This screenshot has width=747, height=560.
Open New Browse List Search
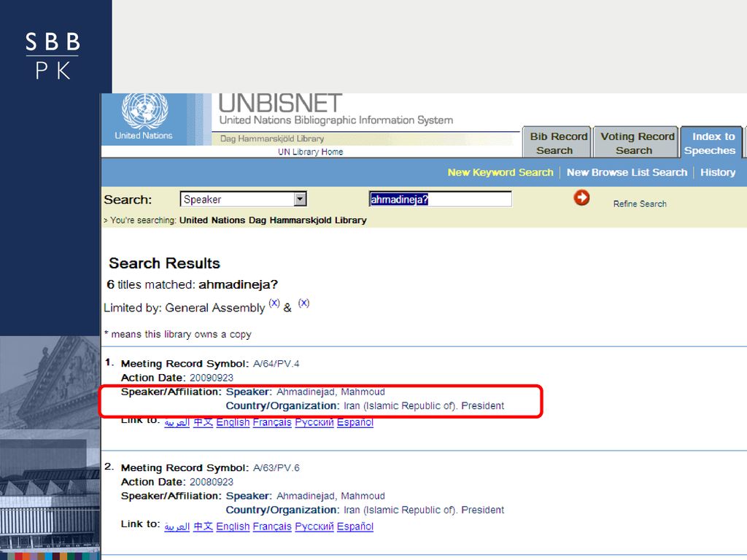click(x=627, y=172)
